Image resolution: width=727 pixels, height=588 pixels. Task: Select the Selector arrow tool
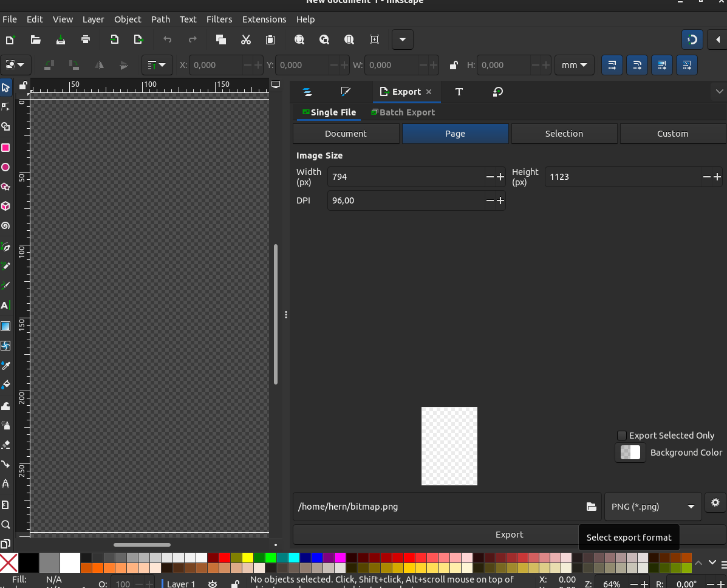pos(5,87)
